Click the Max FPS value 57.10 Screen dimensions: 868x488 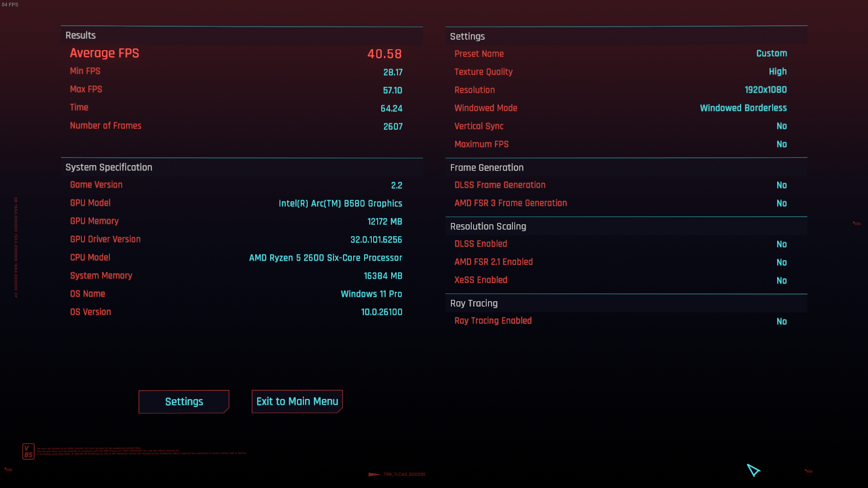393,90
